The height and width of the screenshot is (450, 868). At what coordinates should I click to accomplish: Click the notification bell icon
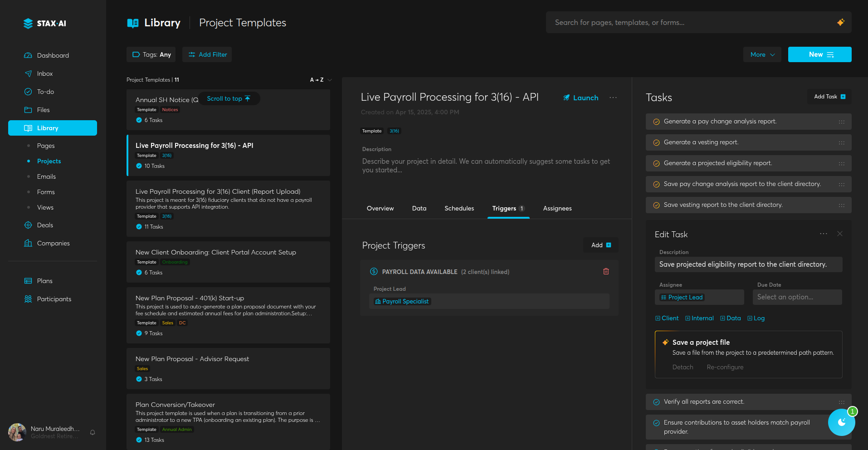93,432
